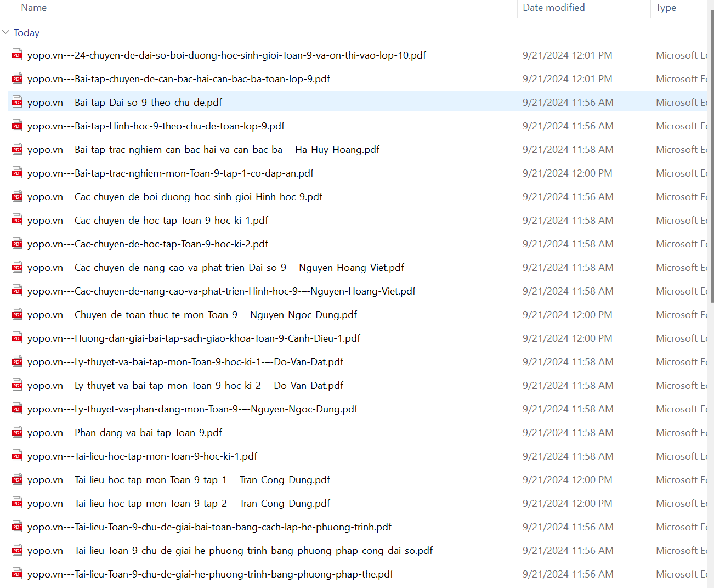This screenshot has height=588, width=714.
Task: Click PDF icon of tap-1 Tran-Cong-Dung file
Action: coord(18,479)
